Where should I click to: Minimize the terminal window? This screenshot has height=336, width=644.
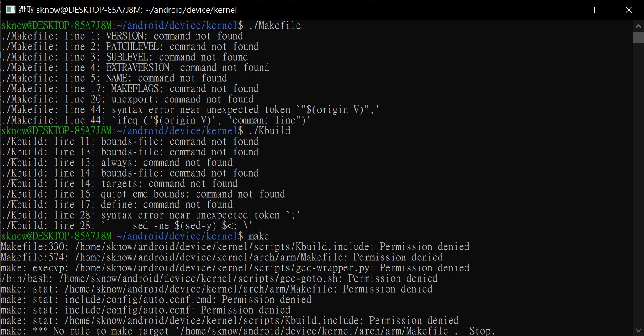566,10
